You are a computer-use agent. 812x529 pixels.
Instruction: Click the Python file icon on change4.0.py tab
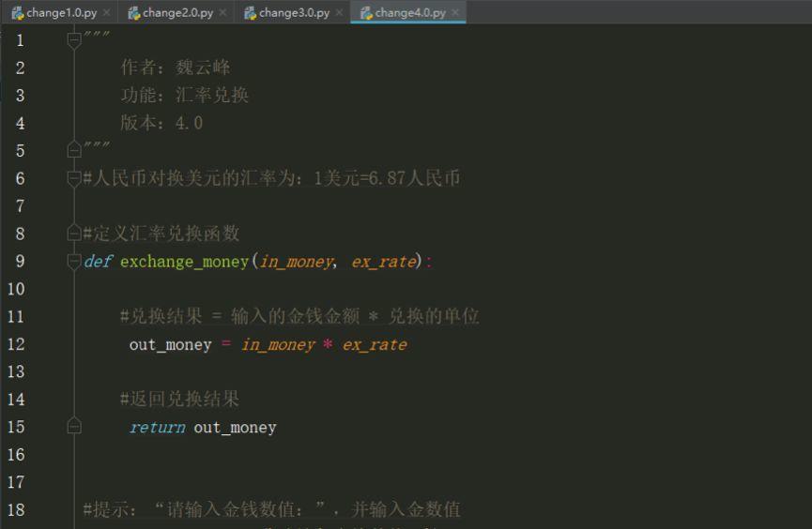tap(366, 13)
